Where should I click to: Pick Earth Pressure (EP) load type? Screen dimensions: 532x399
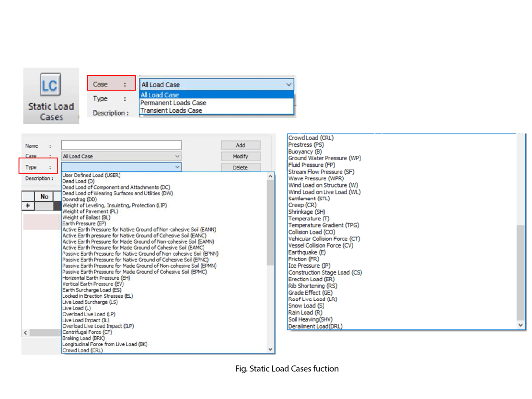[84, 224]
